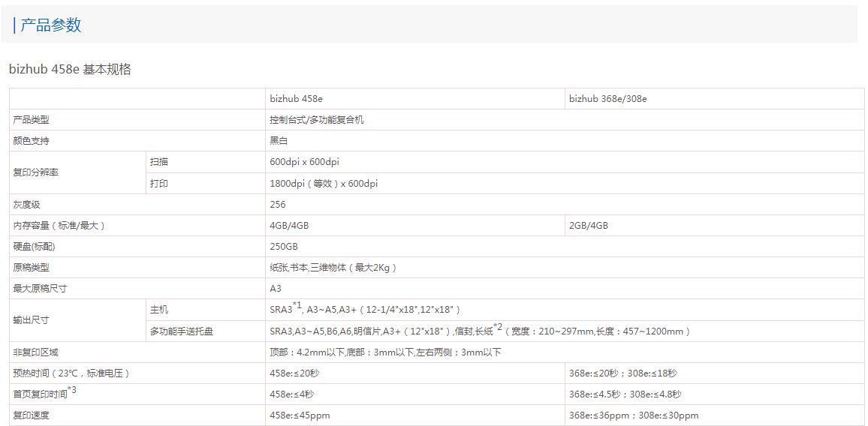Click the 顶部：4.2mm以下 margin value

pyautogui.click(x=385, y=352)
